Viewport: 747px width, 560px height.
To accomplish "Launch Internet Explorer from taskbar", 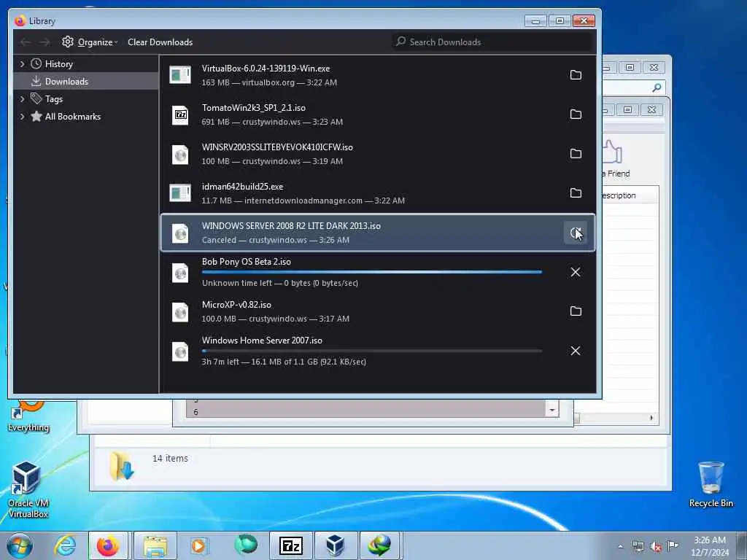I will coord(65,545).
